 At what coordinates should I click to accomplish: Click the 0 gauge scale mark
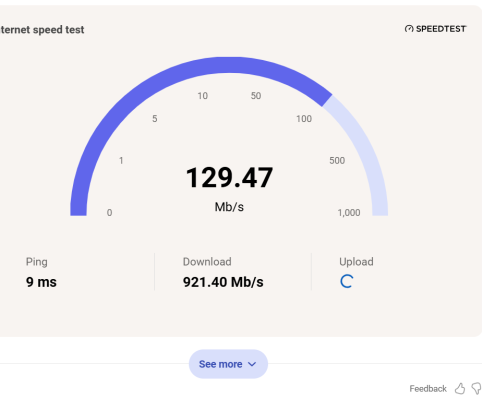tap(109, 213)
